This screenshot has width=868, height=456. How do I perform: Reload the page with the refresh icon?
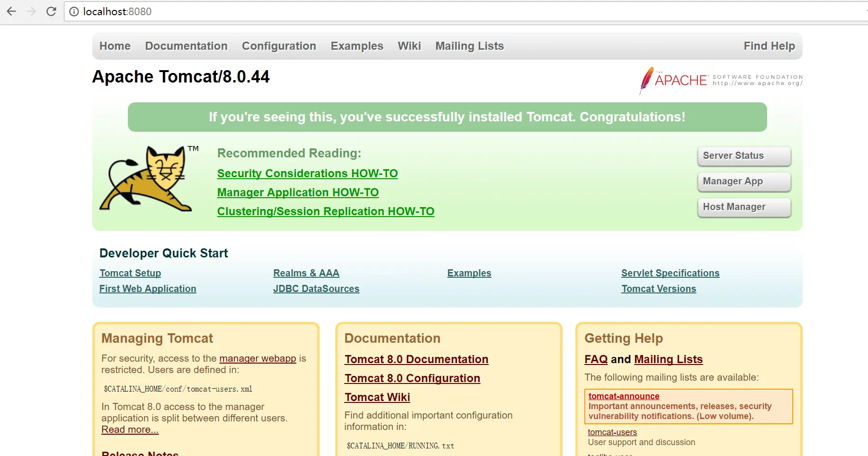pos(51,11)
